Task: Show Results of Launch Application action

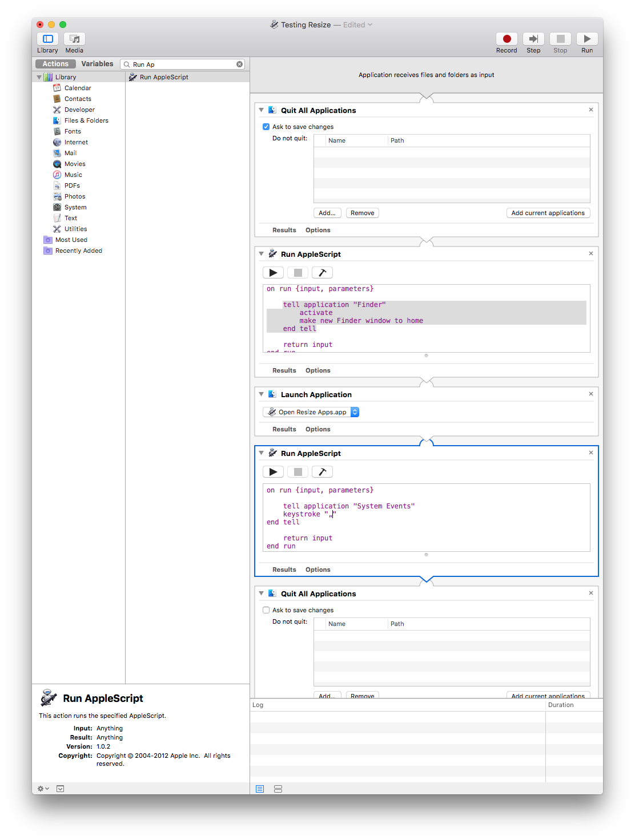Action: 284,429
